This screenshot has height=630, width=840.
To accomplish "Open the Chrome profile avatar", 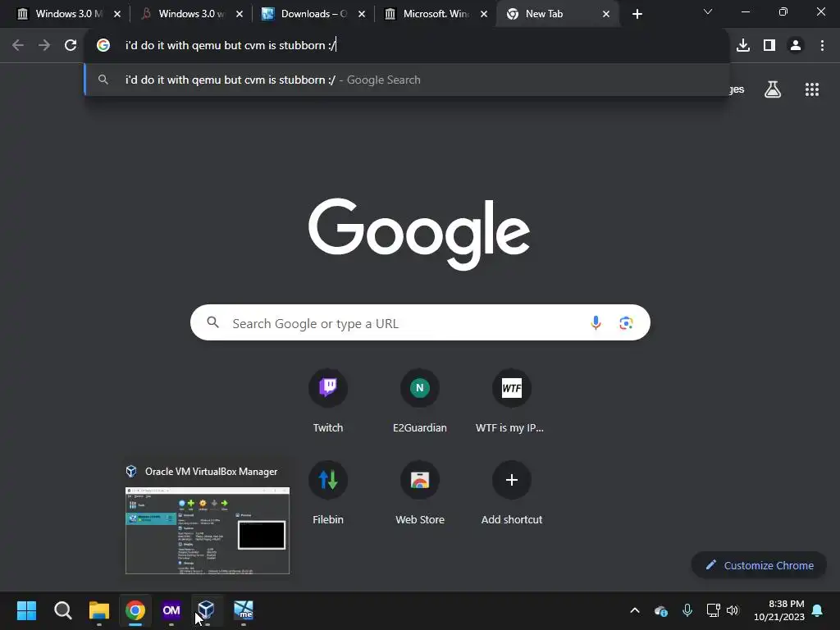I will (x=796, y=46).
